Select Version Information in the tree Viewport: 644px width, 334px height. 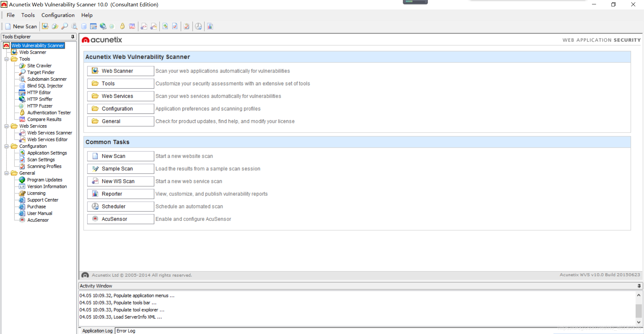47,187
